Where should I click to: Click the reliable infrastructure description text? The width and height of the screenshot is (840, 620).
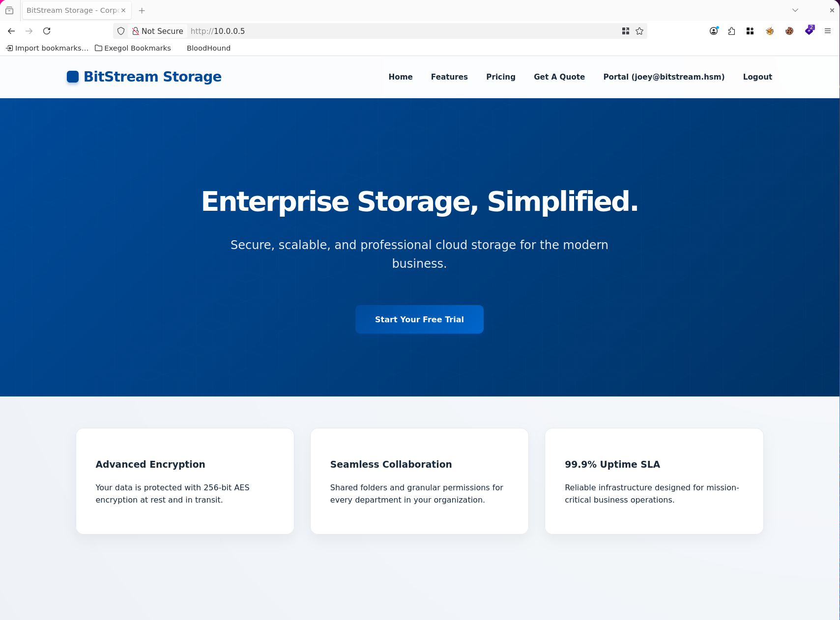652,494
